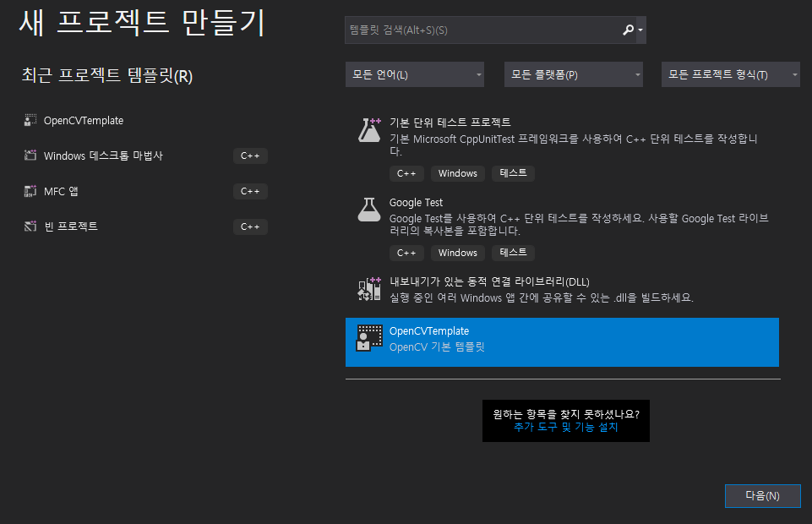Click the MFC 앱 template icon
The width and height of the screenshot is (812, 524).
click(x=30, y=191)
